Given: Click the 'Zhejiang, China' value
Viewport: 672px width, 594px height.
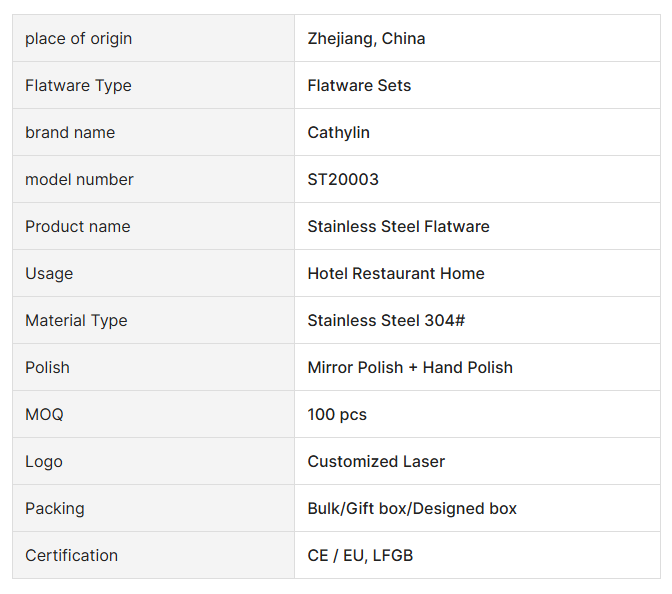Looking at the screenshot, I should click(366, 39).
